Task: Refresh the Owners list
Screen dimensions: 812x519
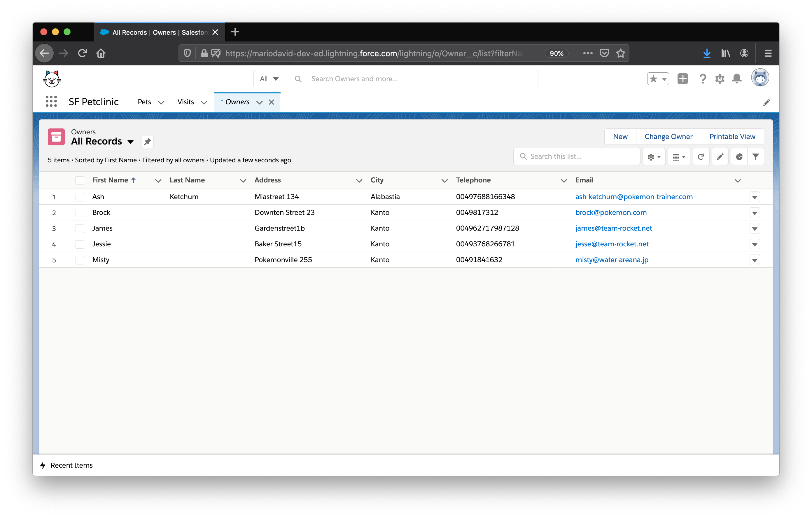Action: point(701,156)
